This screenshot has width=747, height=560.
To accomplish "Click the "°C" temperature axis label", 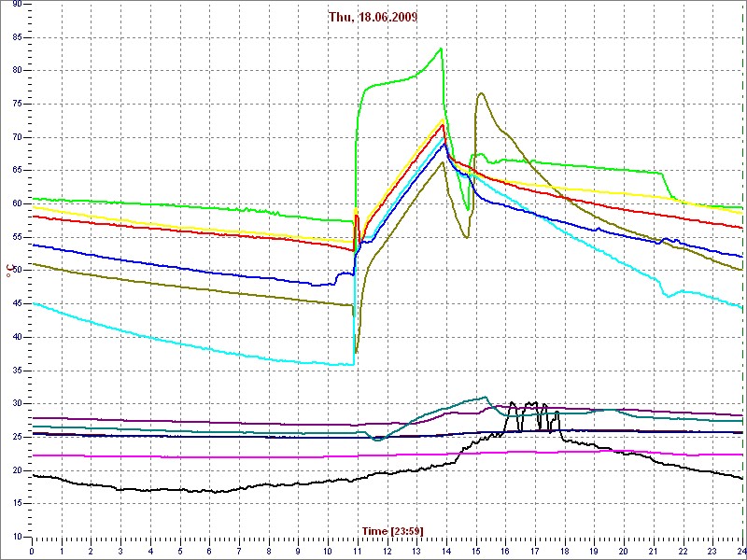I will pos(9,272).
